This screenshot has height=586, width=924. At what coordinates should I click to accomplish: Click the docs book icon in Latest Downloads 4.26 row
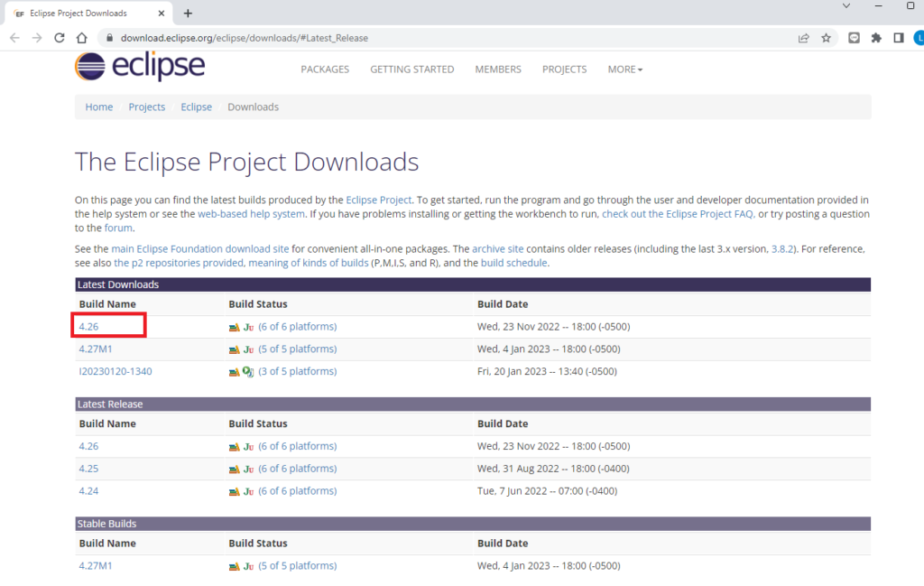point(235,327)
